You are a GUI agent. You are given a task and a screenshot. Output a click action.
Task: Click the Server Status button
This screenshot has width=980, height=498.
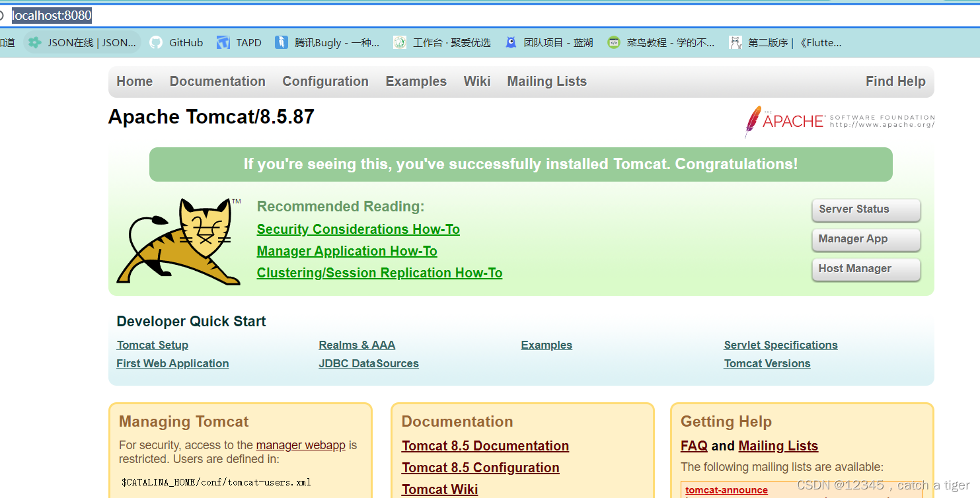[x=866, y=209]
